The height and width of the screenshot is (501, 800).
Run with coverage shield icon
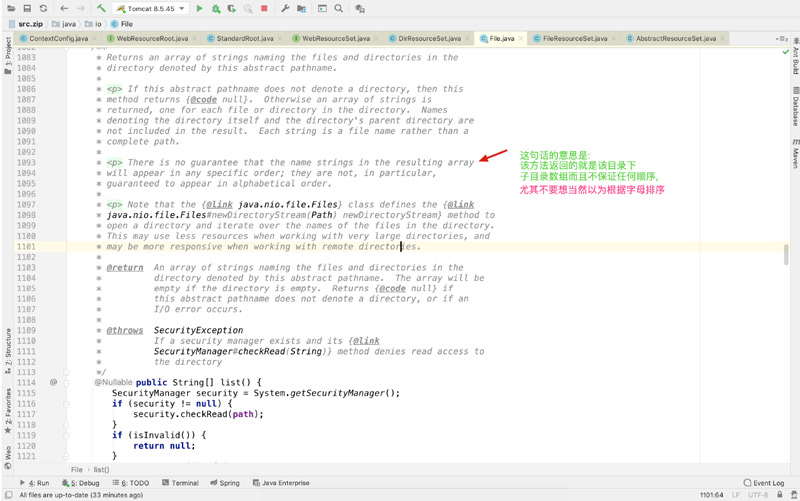(x=232, y=8)
